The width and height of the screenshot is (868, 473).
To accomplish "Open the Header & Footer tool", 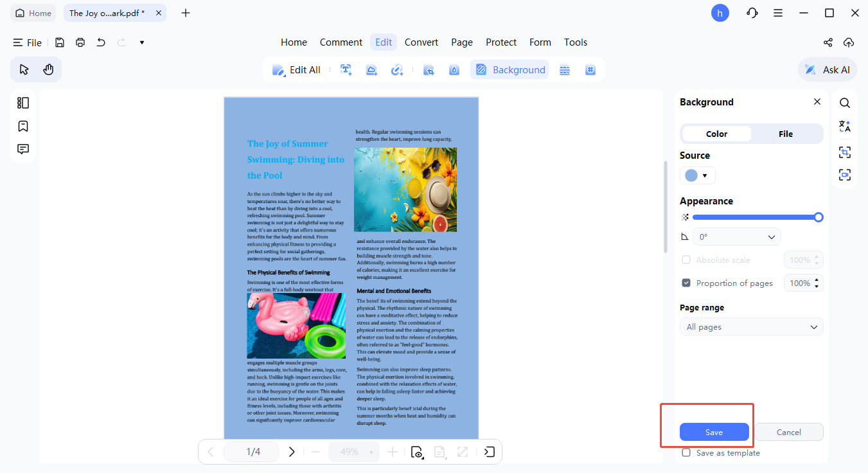I will (565, 69).
